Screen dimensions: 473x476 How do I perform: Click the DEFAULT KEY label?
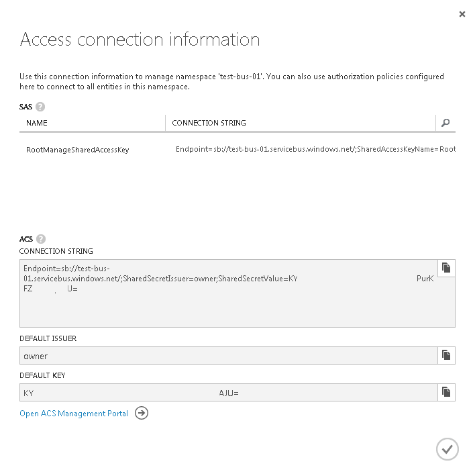tap(42, 375)
